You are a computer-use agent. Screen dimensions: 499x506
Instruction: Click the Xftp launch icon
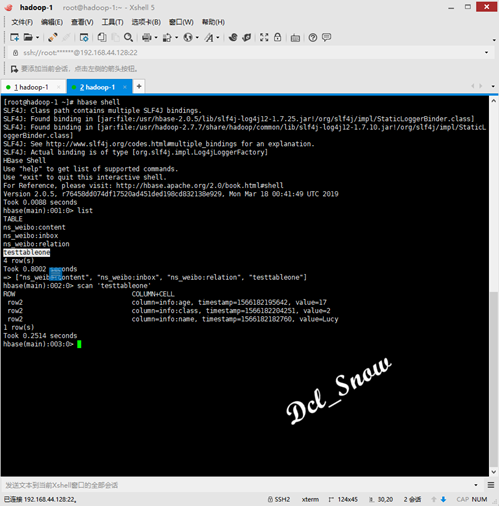point(233,37)
